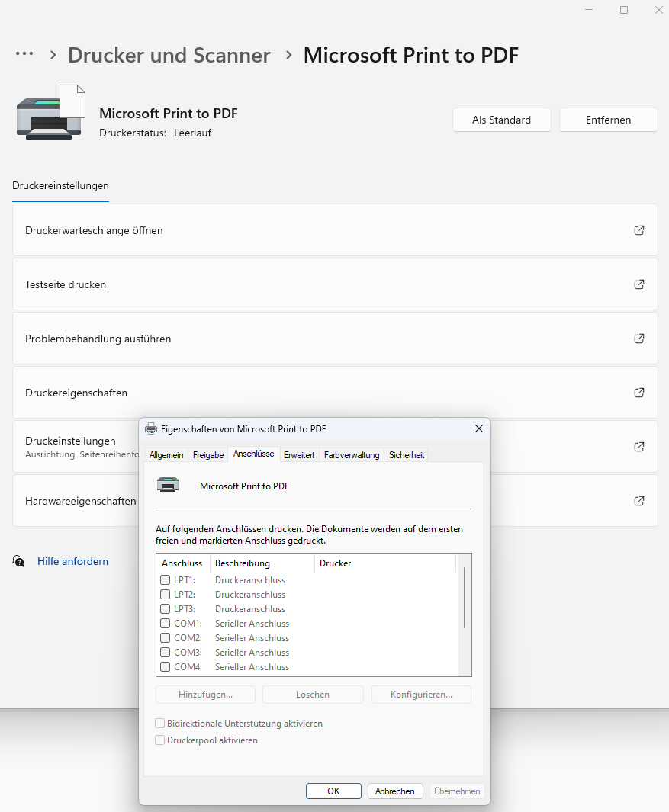Switch to the Allgemein tab
Image resolution: width=669 pixels, height=812 pixels.
click(166, 454)
